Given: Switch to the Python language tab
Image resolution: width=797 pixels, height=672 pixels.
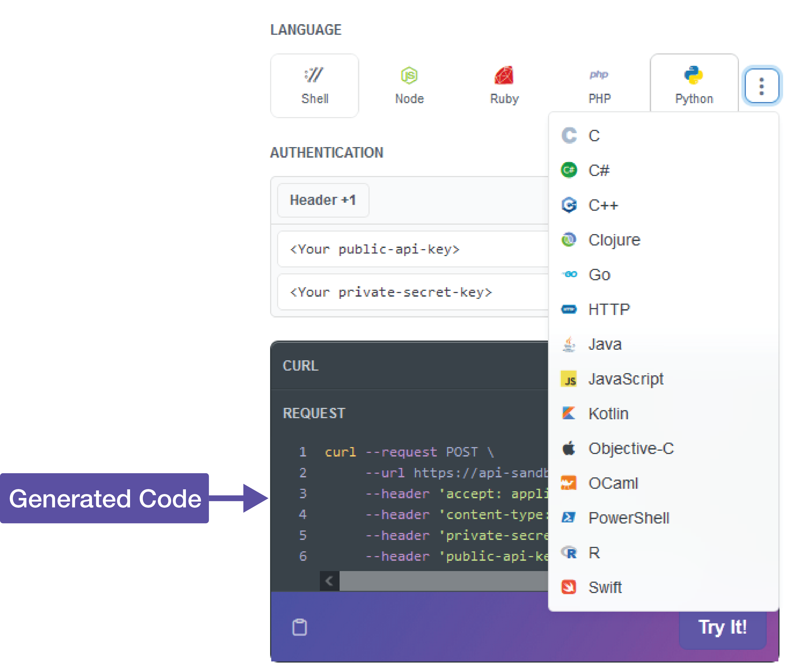Looking at the screenshot, I should [x=694, y=85].
